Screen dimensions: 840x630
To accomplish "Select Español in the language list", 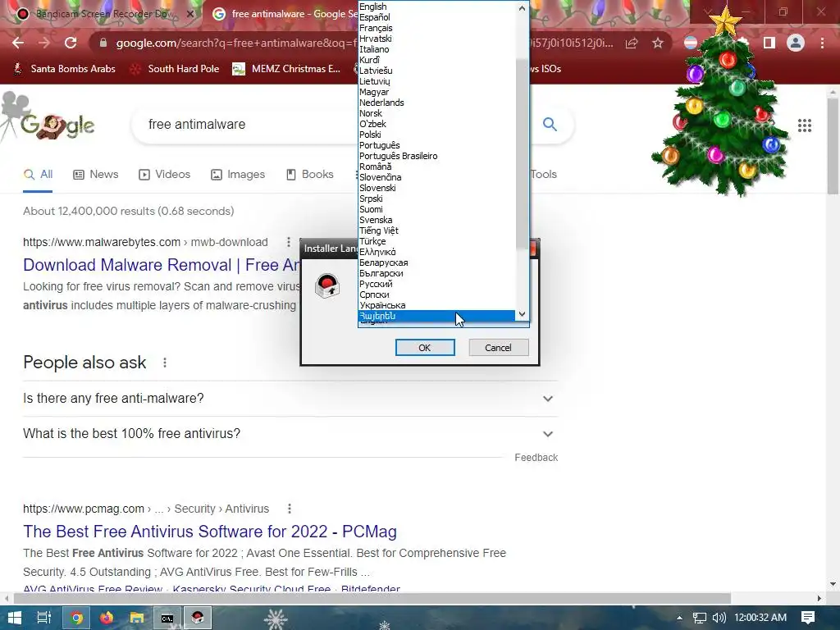I will point(437,17).
